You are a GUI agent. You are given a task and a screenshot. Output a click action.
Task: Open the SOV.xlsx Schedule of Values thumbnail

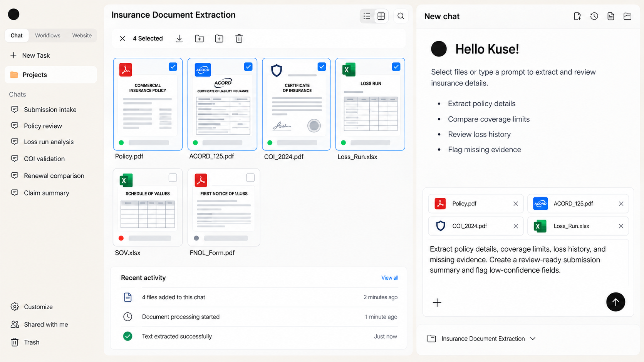point(148,207)
